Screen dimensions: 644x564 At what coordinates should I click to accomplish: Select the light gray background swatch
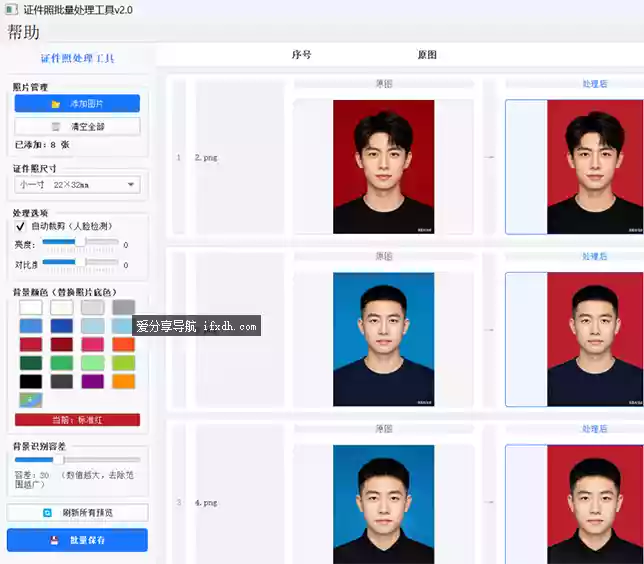click(x=92, y=307)
